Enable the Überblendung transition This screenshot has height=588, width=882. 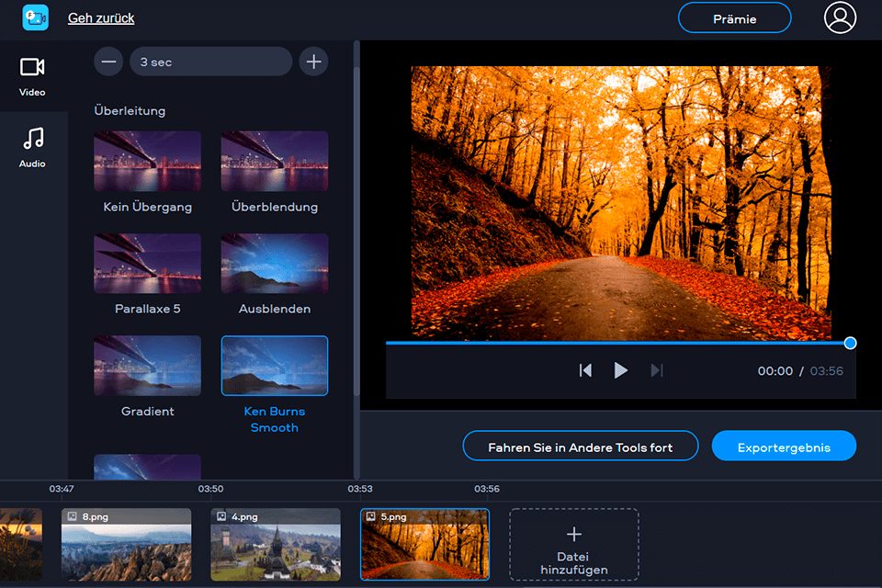pyautogui.click(x=274, y=162)
